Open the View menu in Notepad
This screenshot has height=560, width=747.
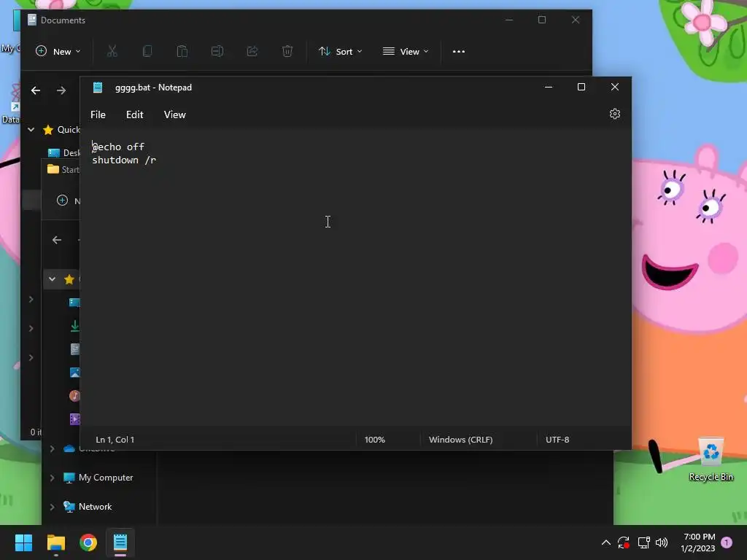[175, 114]
